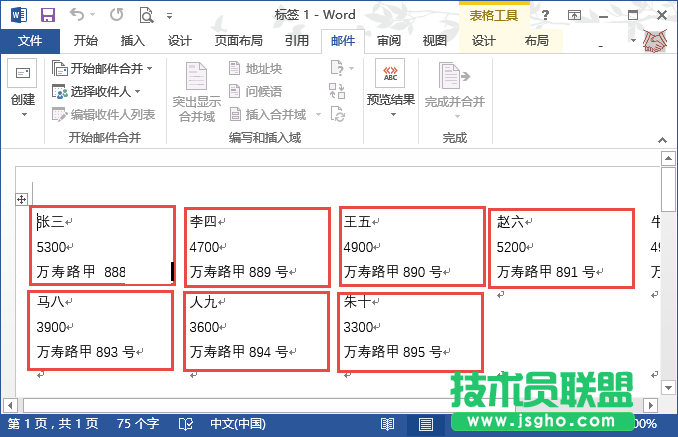The image size is (678, 437).
Task: Click the Save icon in quick access toolbar
Action: 47,15
